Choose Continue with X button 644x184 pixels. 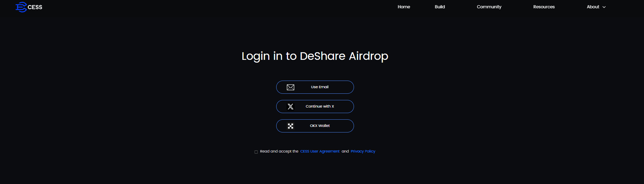pyautogui.click(x=315, y=107)
